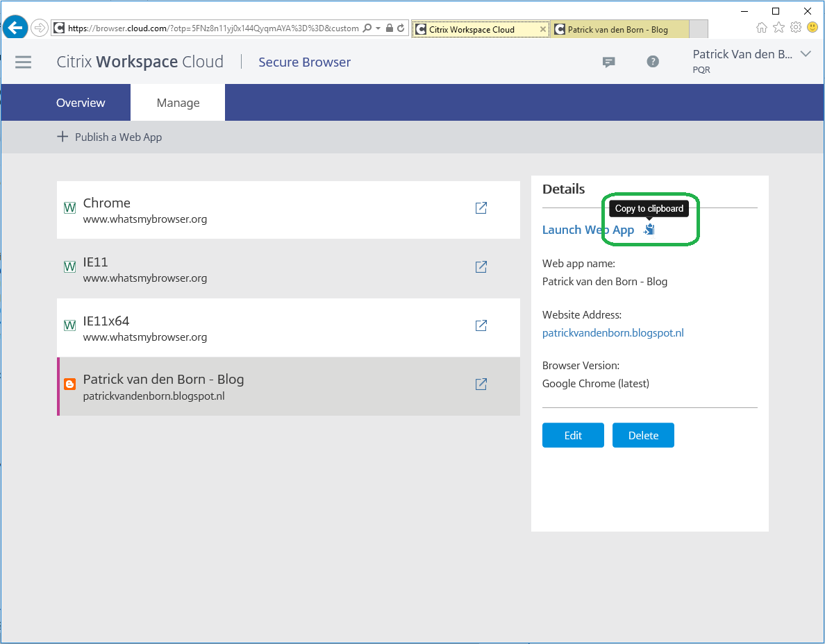This screenshot has height=644, width=825.
Task: Launch Patrick van den Born - Blog via open icon
Action: tap(481, 384)
